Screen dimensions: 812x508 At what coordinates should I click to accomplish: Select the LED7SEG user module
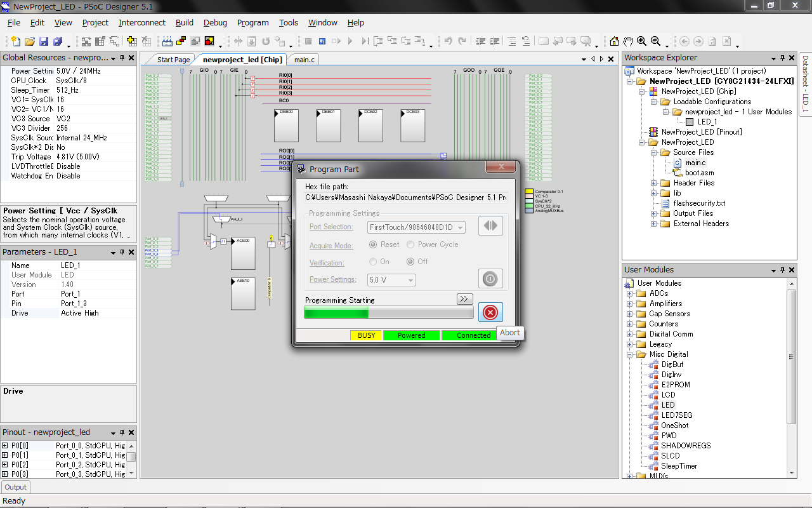coord(677,415)
